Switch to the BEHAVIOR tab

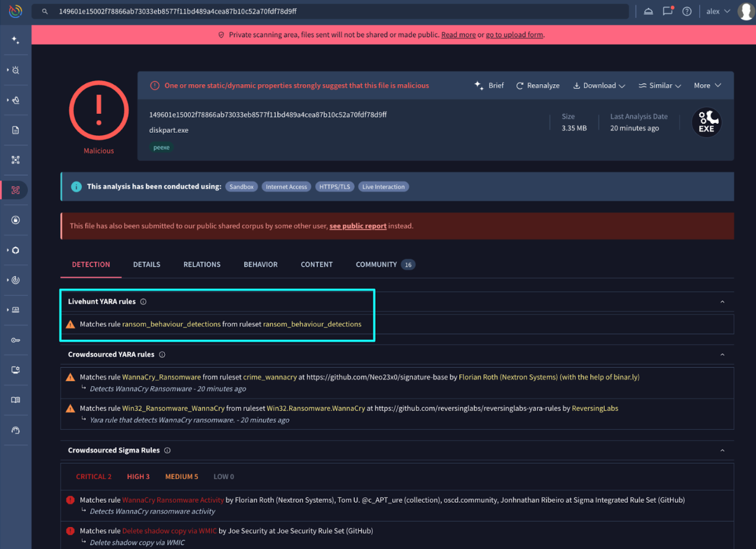pos(261,264)
